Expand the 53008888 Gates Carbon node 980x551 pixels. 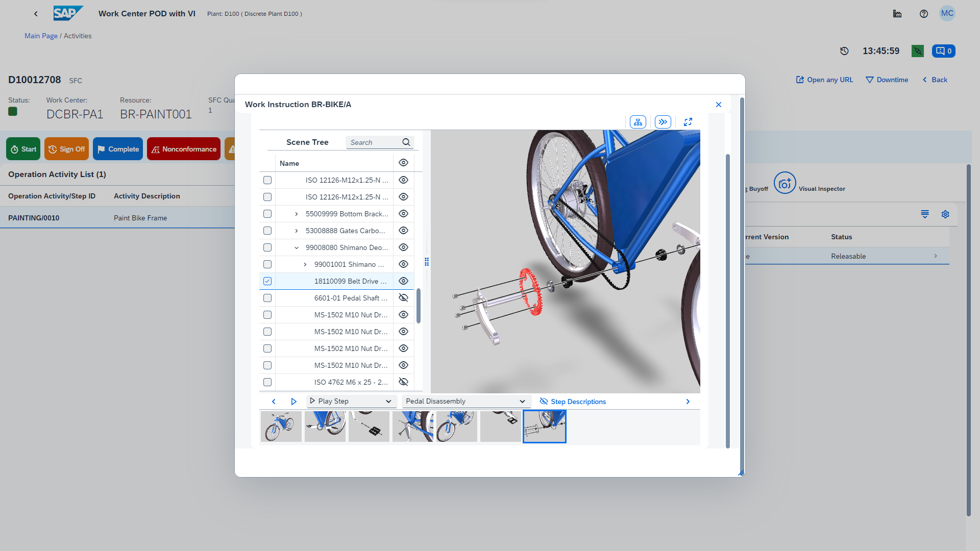[x=297, y=231]
